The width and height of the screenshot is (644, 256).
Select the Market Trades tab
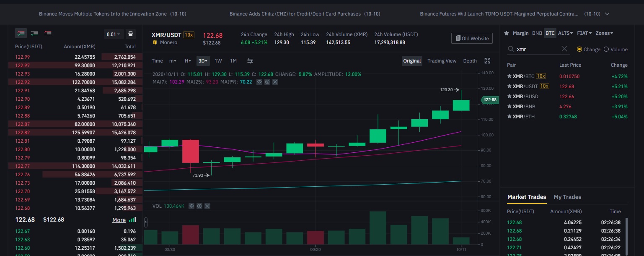pos(527,197)
